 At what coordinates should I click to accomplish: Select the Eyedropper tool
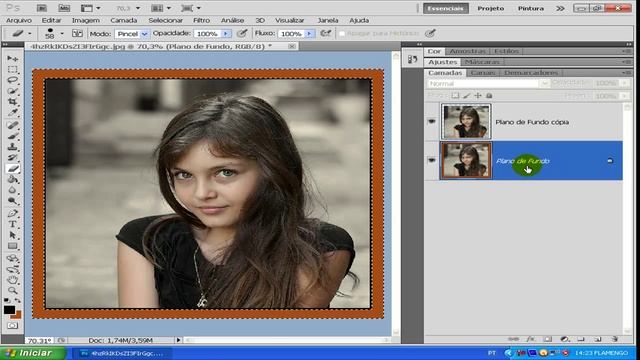click(12, 112)
